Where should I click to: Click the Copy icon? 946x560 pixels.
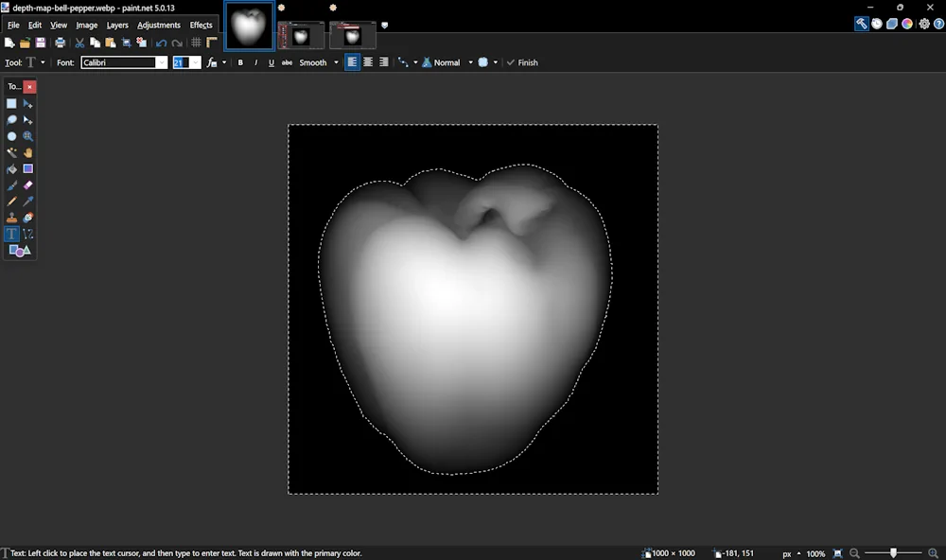coord(95,43)
